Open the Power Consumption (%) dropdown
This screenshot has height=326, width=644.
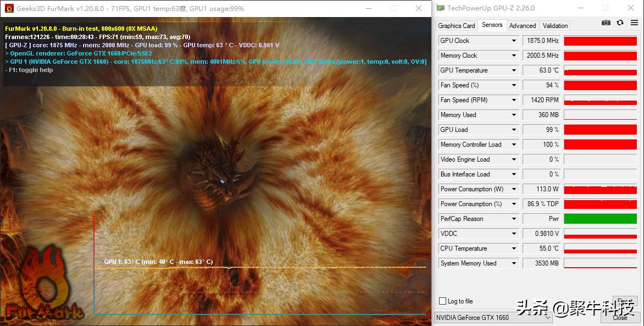[x=514, y=204]
